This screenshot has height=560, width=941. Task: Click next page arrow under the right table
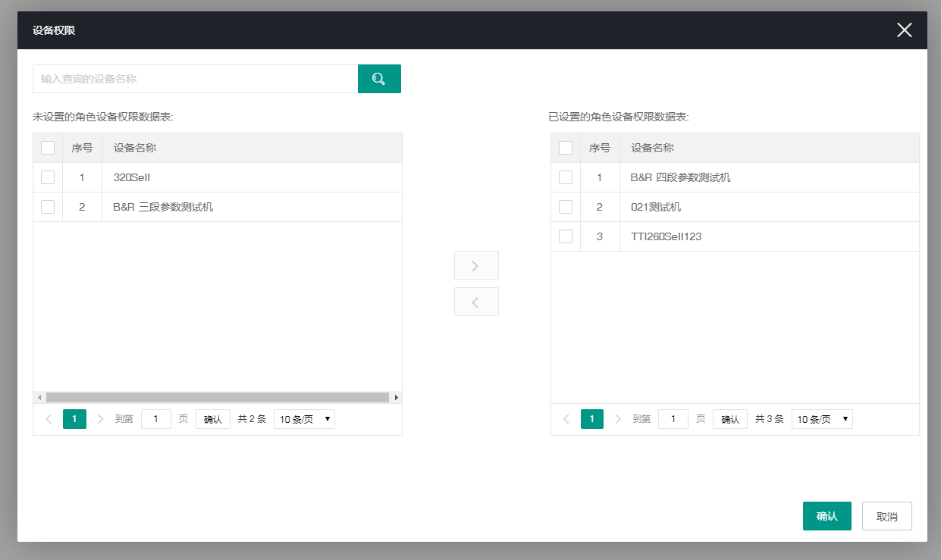[619, 418]
